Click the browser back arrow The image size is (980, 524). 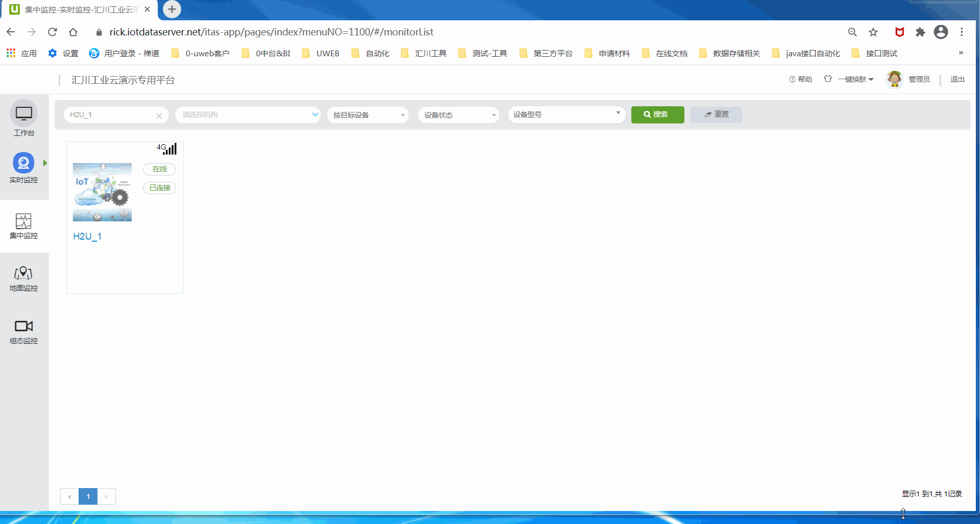pyautogui.click(x=11, y=32)
